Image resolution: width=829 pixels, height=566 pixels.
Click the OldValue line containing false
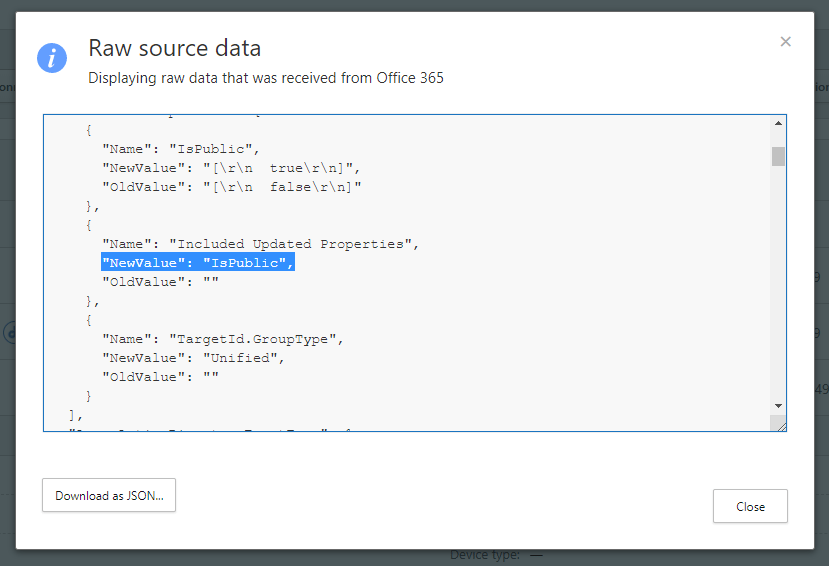[x=230, y=187]
